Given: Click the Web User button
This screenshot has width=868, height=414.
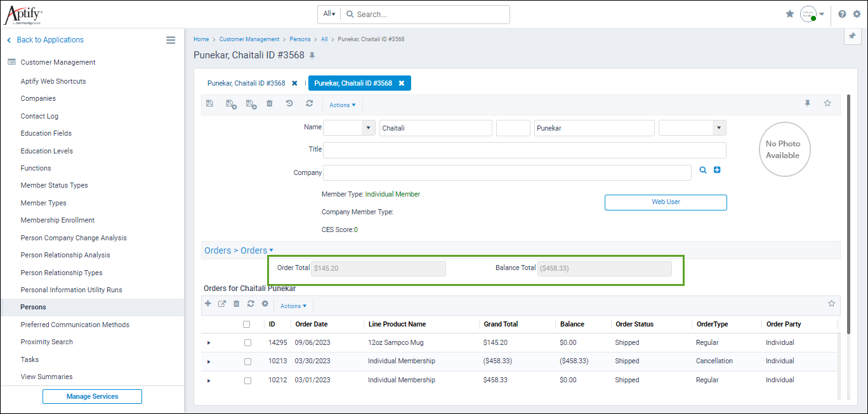Looking at the screenshot, I should 666,202.
